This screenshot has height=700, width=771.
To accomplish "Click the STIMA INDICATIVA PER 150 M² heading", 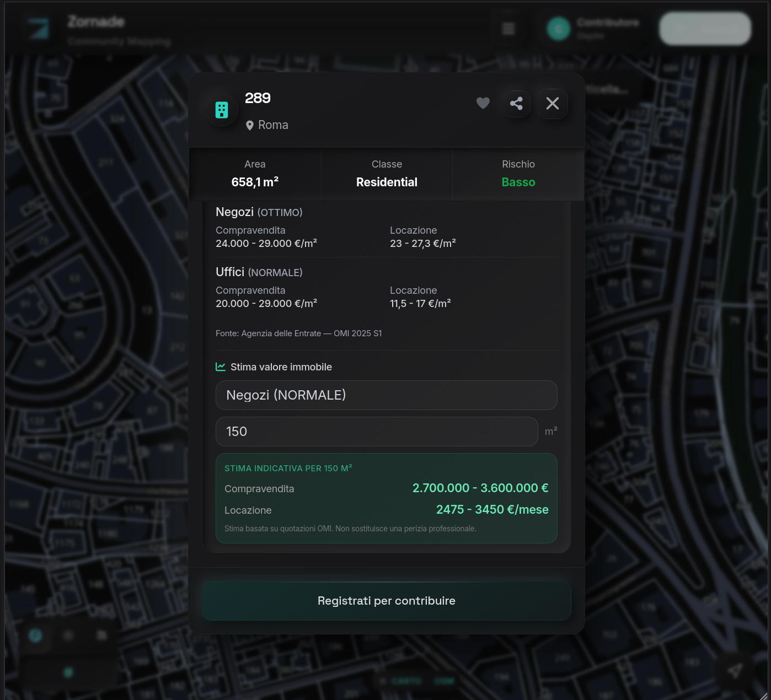I will (x=288, y=468).
